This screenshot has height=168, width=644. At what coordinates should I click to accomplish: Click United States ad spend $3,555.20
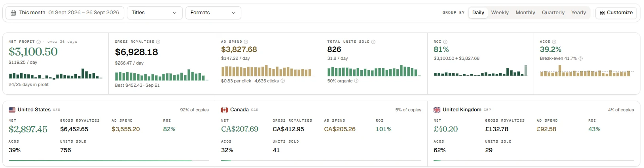coord(126,129)
